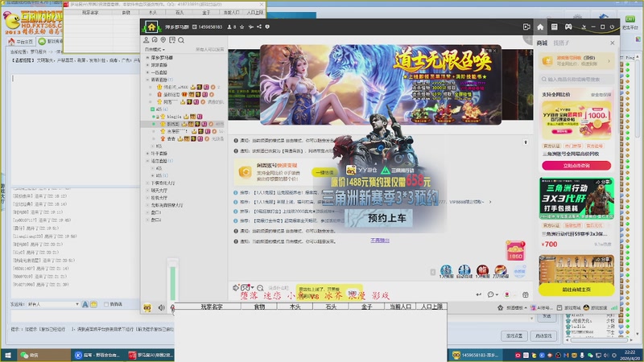Open the 三角洲行动 3X3 product thumbnail
The width and height of the screenshot is (644, 362).
(576, 199)
